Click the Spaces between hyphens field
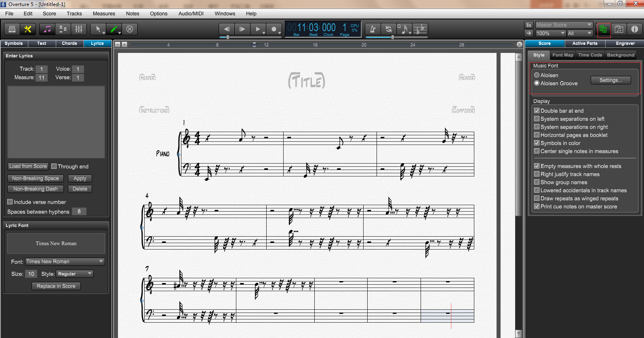This screenshot has width=644, height=338. 79,212
